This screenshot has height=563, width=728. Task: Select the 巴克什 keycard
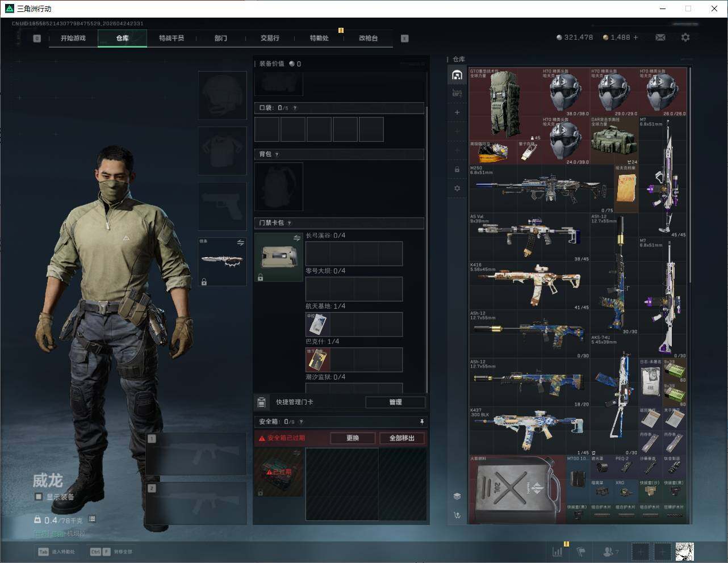[x=318, y=360]
